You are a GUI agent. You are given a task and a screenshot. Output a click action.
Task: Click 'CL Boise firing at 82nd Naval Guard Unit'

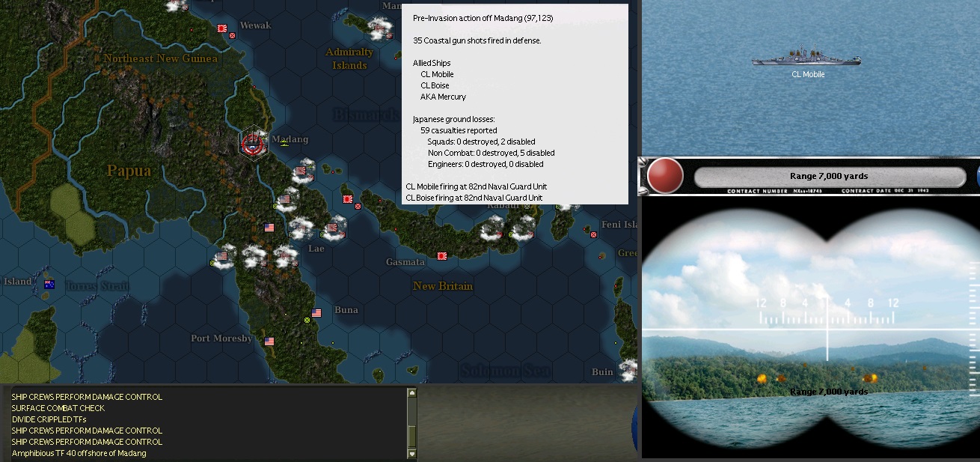pyautogui.click(x=474, y=198)
